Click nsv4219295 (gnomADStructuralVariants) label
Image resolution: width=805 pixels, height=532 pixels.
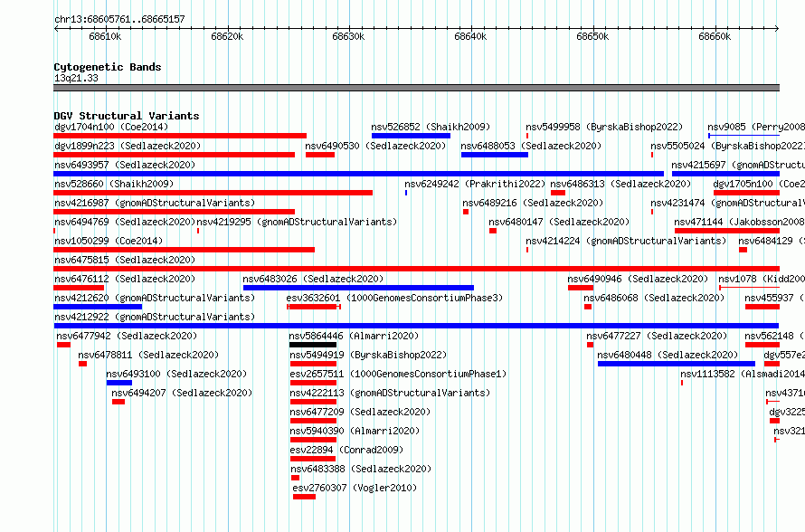click(297, 222)
